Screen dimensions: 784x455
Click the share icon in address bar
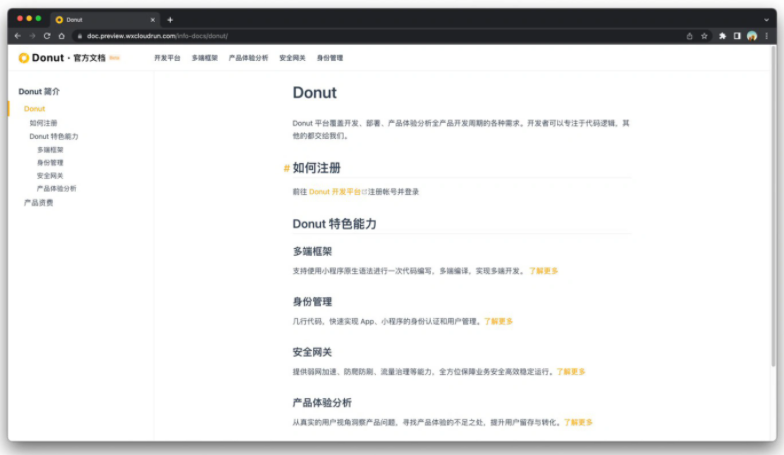click(x=689, y=36)
